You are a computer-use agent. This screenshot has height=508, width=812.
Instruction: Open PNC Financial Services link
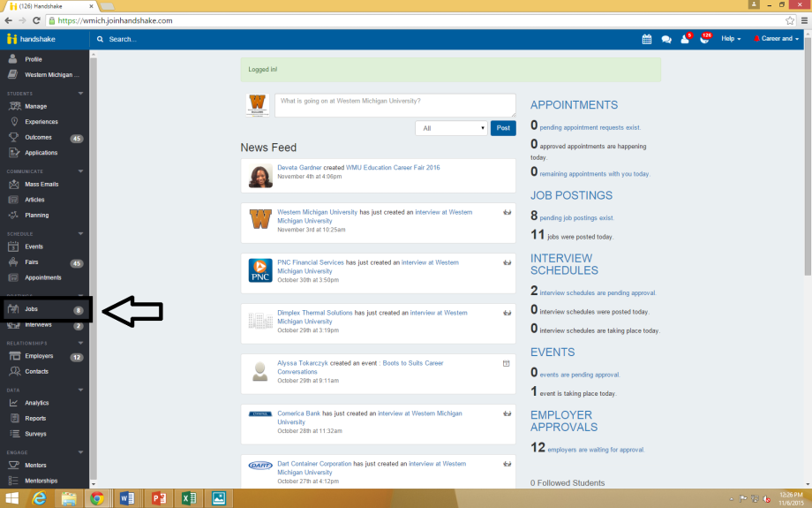coord(310,262)
